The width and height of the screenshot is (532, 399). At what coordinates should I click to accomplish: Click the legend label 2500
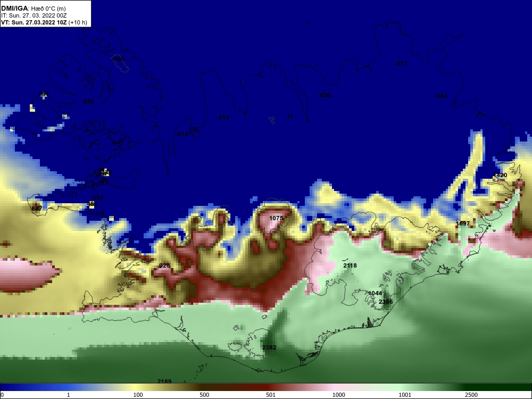471,395
